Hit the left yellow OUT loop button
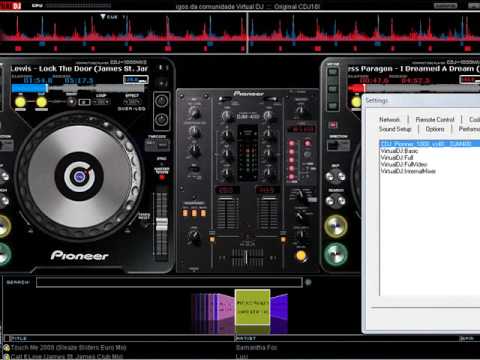 [41, 102]
